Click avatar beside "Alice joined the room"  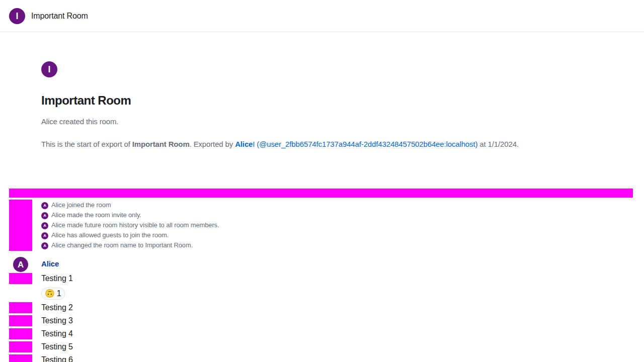[x=45, y=205]
